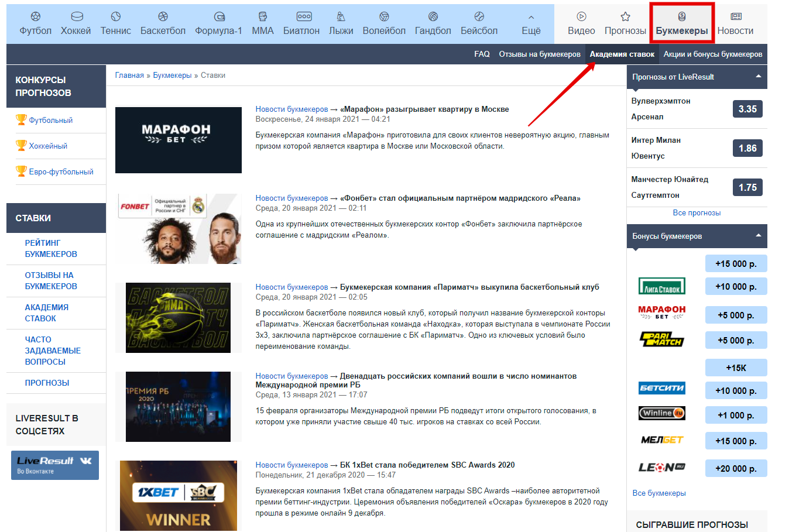Select the Formula-1 icon in navbar
Image resolution: width=806 pixels, height=532 pixels.
coord(219,16)
